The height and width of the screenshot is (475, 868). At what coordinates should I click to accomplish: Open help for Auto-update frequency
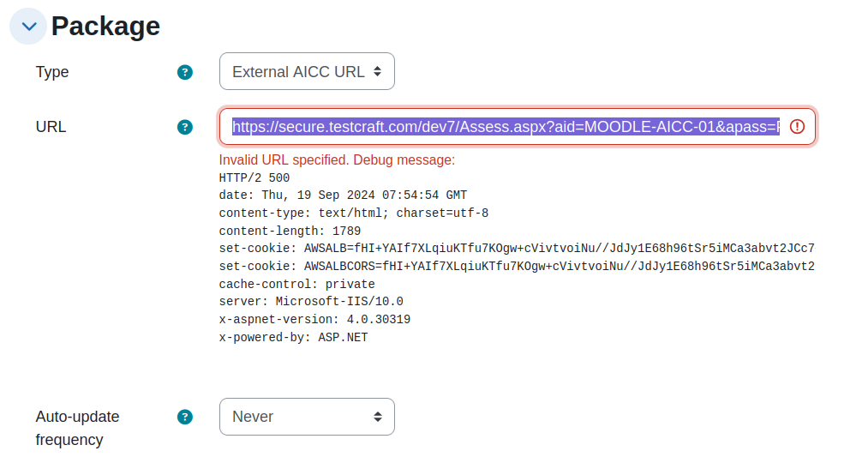pos(185,417)
